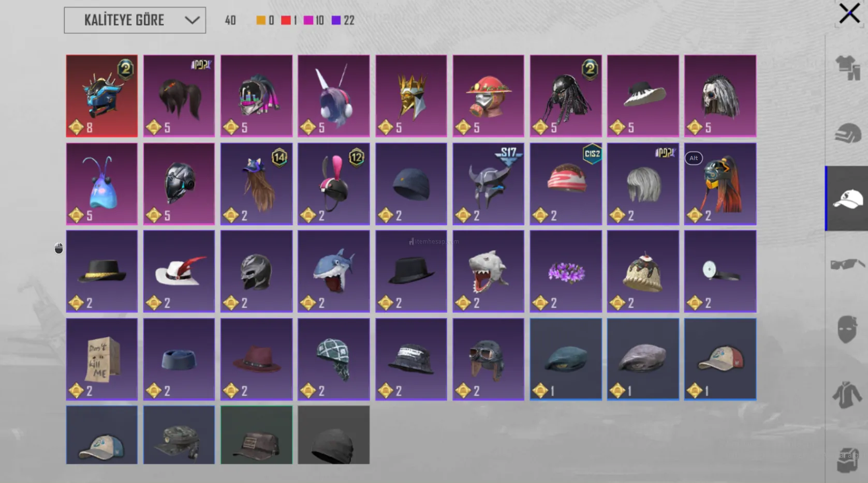Pick the Don't Kill Me paper bag
This screenshot has height=483, width=868.
(102, 359)
